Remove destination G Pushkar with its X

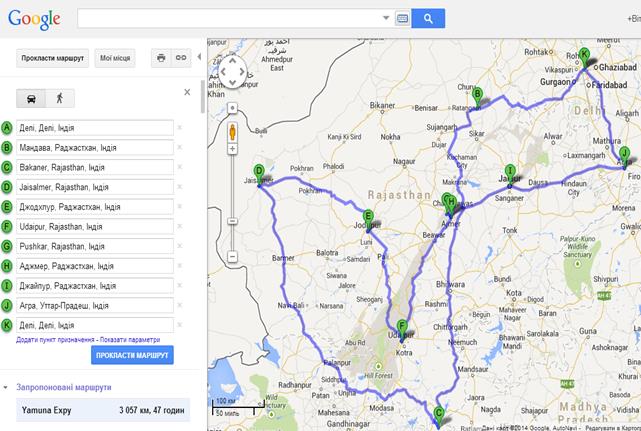tap(179, 246)
